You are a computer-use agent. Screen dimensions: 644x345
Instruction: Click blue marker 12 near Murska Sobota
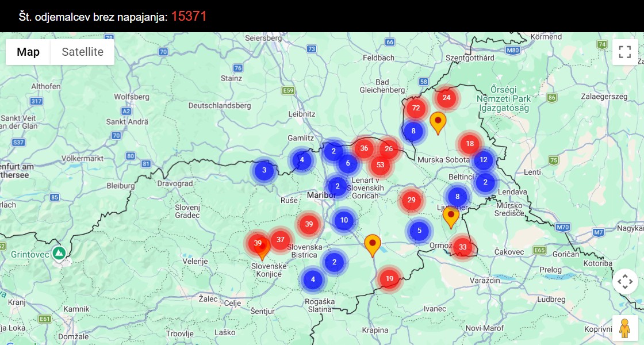[x=483, y=160]
